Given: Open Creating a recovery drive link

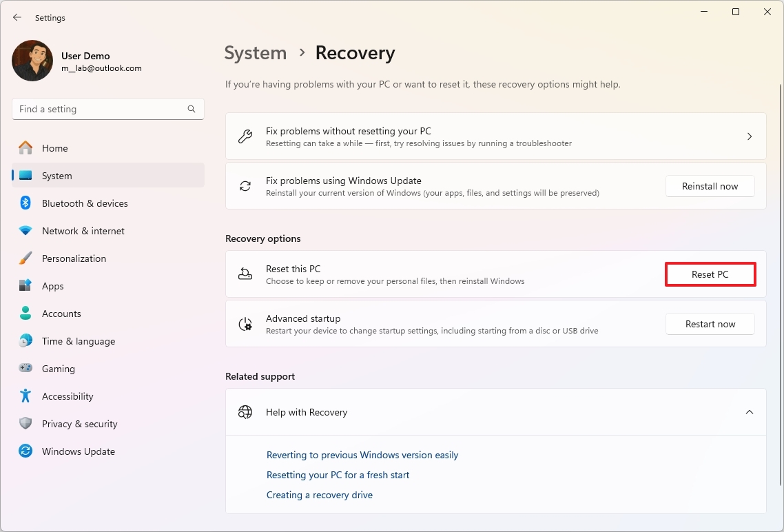Looking at the screenshot, I should click(x=320, y=495).
